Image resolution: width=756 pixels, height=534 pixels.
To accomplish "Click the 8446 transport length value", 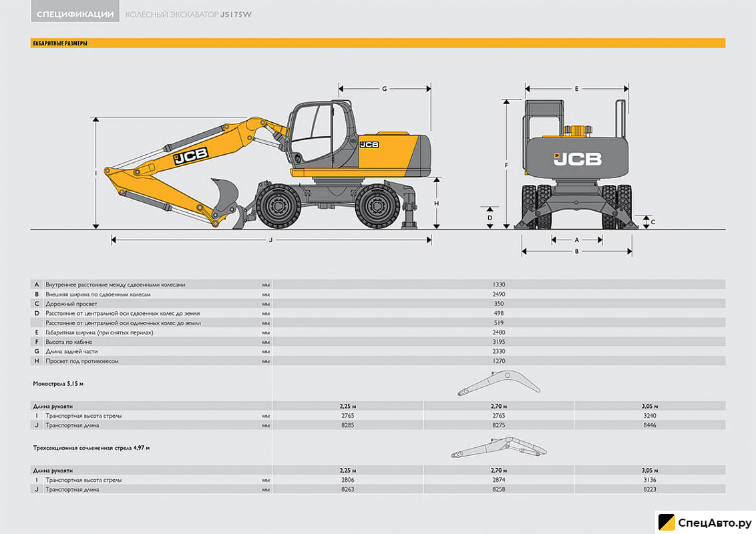I will coord(649,425).
